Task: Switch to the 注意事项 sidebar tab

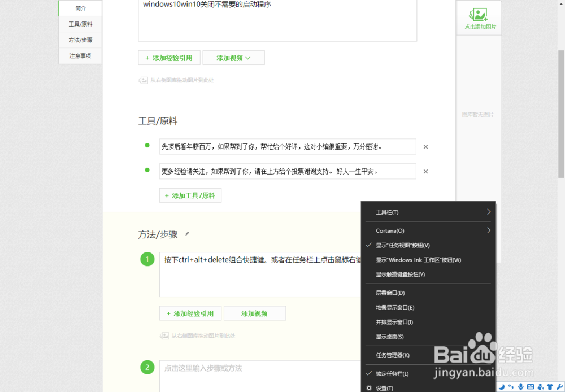Action: [79, 56]
